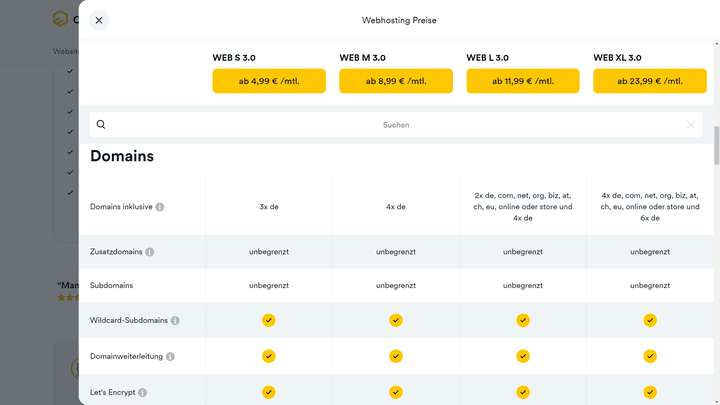Select WEB M 3.0 price button ab 8,99 €

(x=396, y=81)
